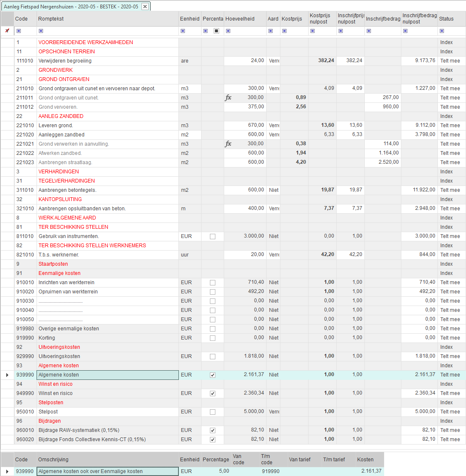
Task: Click the filter icon under Code column
Action: coord(18,31)
